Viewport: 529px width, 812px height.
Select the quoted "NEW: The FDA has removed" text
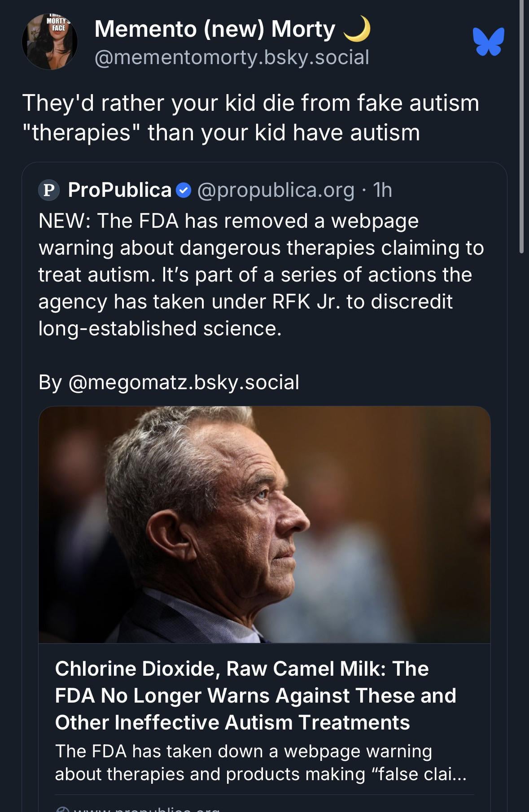(x=261, y=274)
